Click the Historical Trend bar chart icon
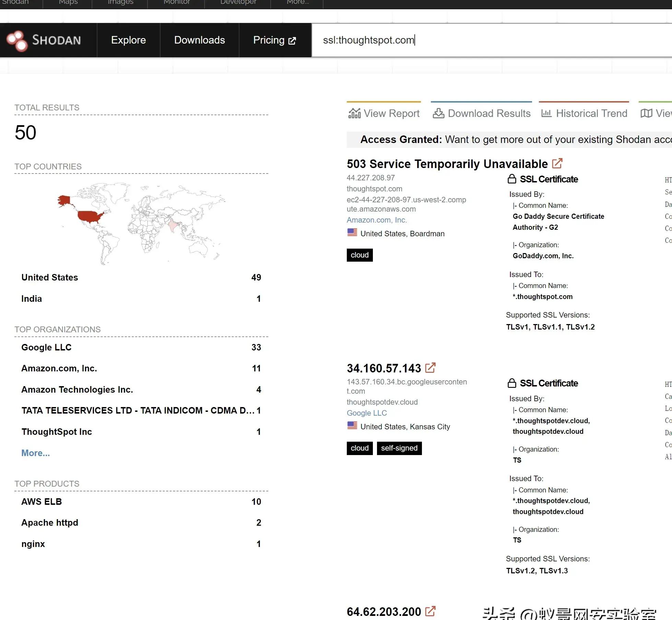This screenshot has height=620, width=672. 546,113
